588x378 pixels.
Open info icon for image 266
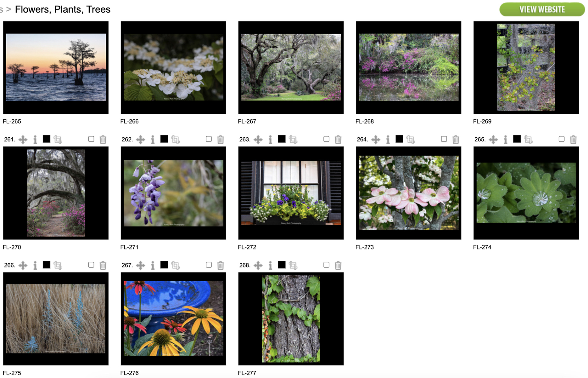tap(35, 266)
